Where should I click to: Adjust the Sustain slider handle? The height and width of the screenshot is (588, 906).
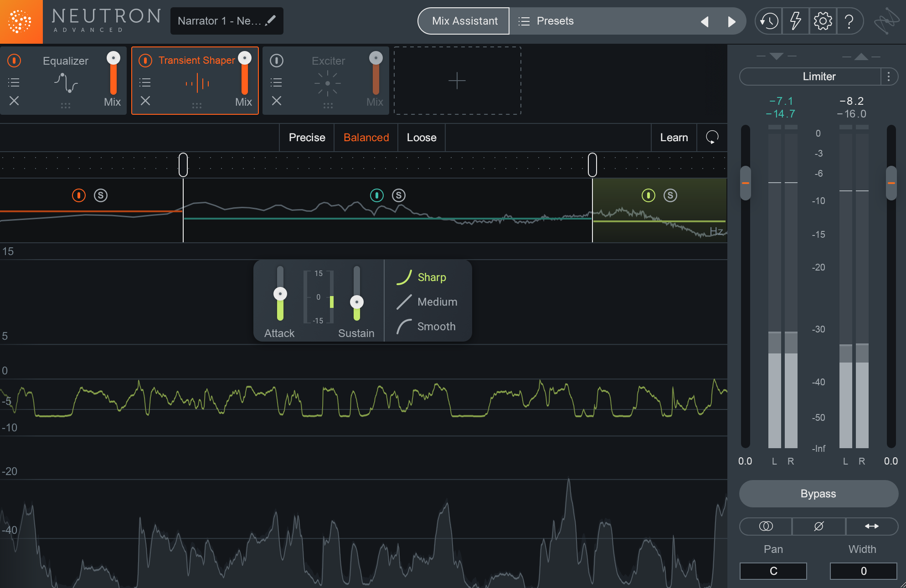[x=357, y=302]
